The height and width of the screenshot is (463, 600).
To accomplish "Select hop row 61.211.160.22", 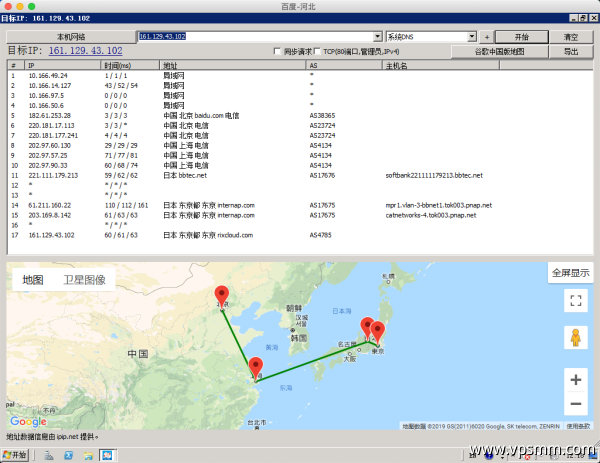I will point(300,205).
